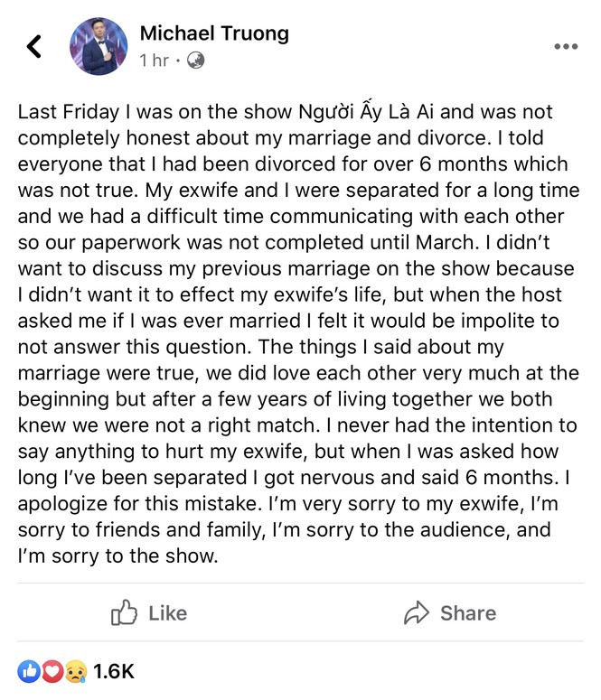Click the globe public privacy icon
This screenshot has width=601, height=700.
click(x=195, y=61)
